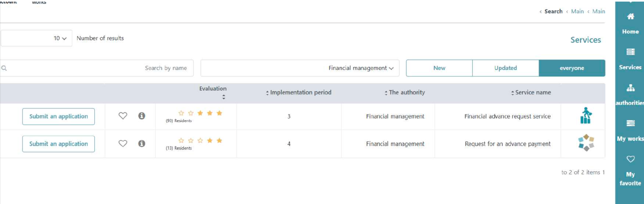Click the star rating with 93 residents
Screen dimensions: 644x204
pos(200,113)
